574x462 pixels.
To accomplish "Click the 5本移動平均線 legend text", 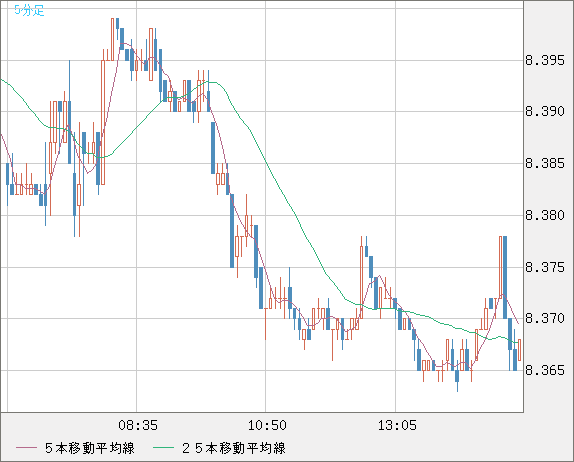I will [90, 448].
